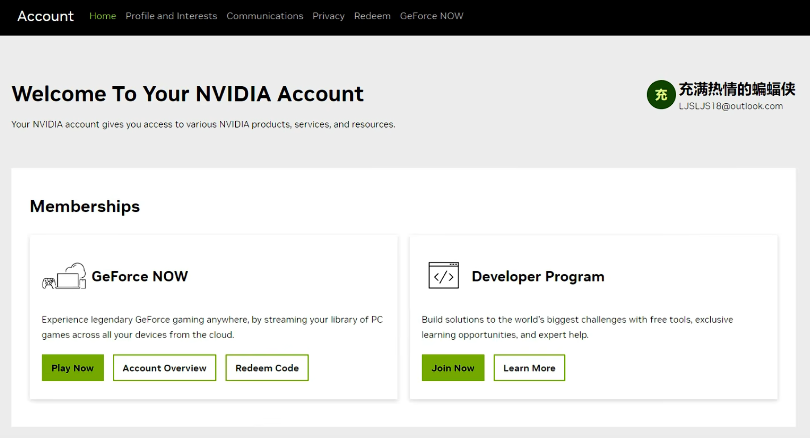This screenshot has width=810, height=438.
Task: Select the Redeem tab in navigation
Action: coord(372,16)
